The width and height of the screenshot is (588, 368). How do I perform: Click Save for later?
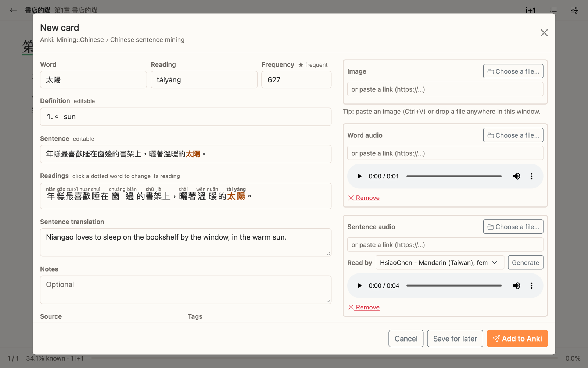click(455, 339)
